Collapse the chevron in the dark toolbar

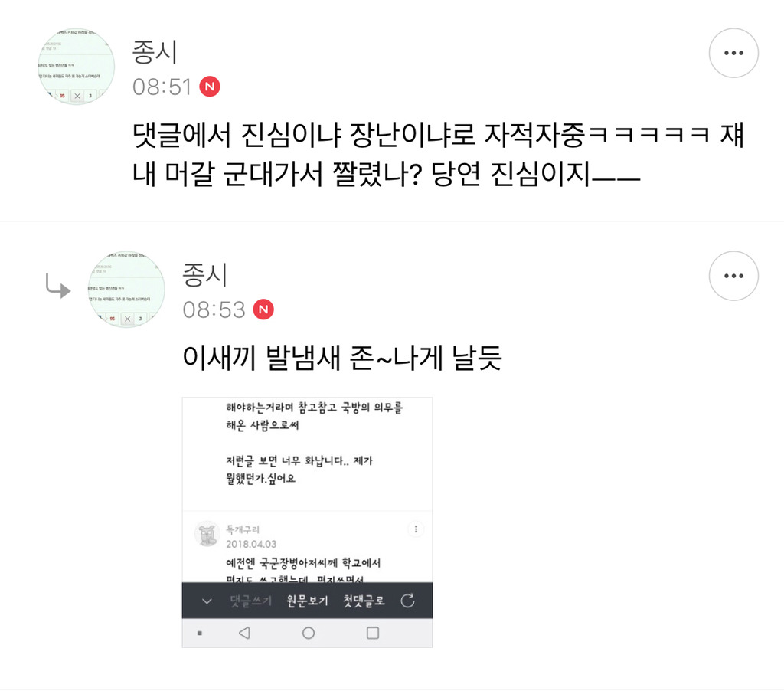[x=207, y=601]
